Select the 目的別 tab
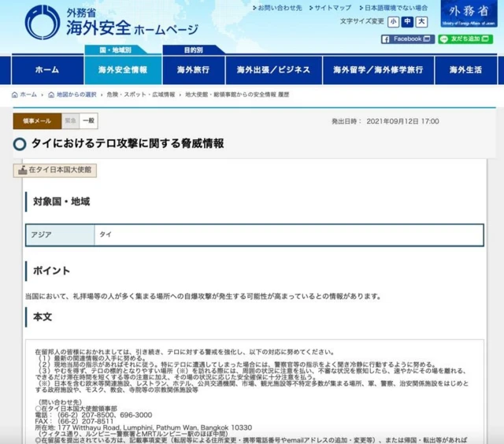504x444 pixels. pyautogui.click(x=193, y=50)
